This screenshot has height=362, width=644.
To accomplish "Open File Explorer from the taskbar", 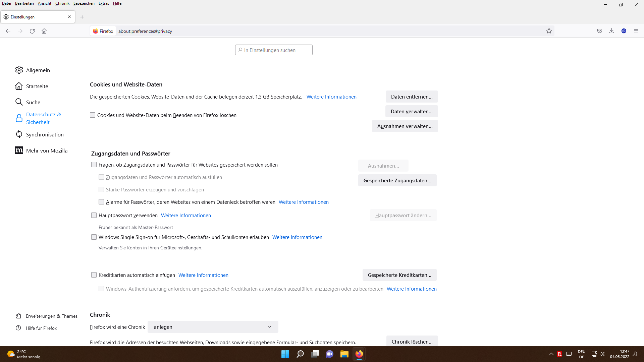I will pyautogui.click(x=344, y=354).
